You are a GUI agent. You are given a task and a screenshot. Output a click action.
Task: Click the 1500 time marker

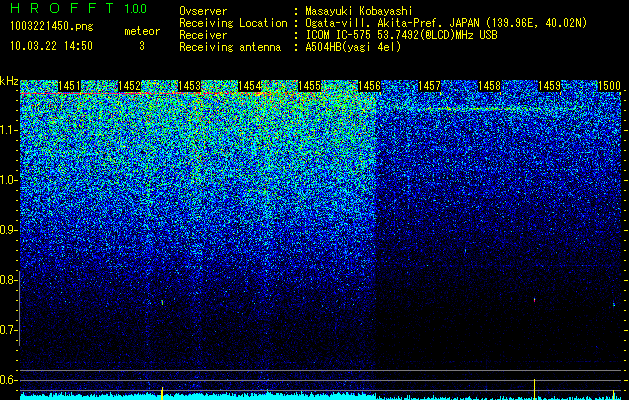pos(609,86)
